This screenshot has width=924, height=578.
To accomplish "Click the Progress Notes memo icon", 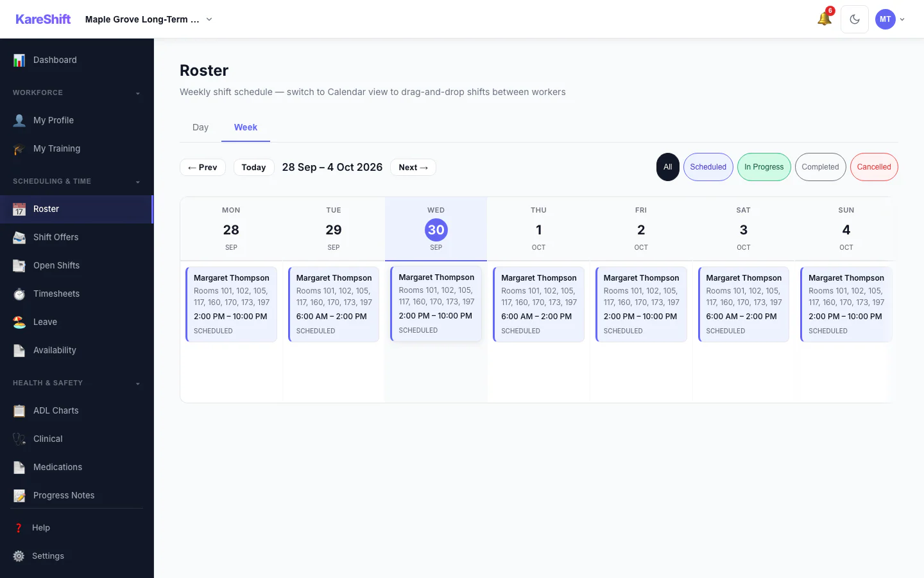I will point(19,495).
